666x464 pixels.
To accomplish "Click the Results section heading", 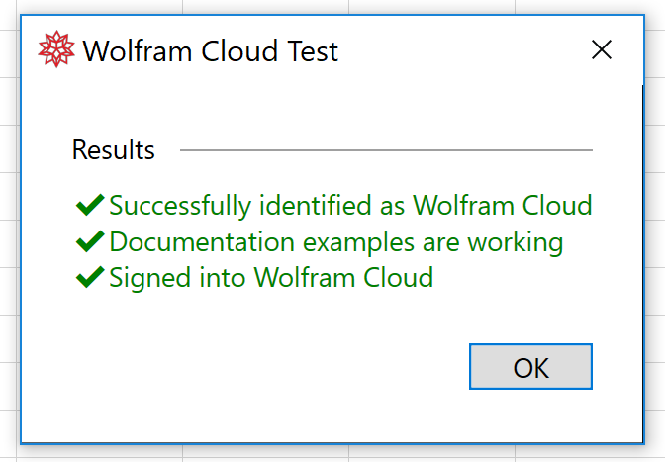I will pos(113,150).
